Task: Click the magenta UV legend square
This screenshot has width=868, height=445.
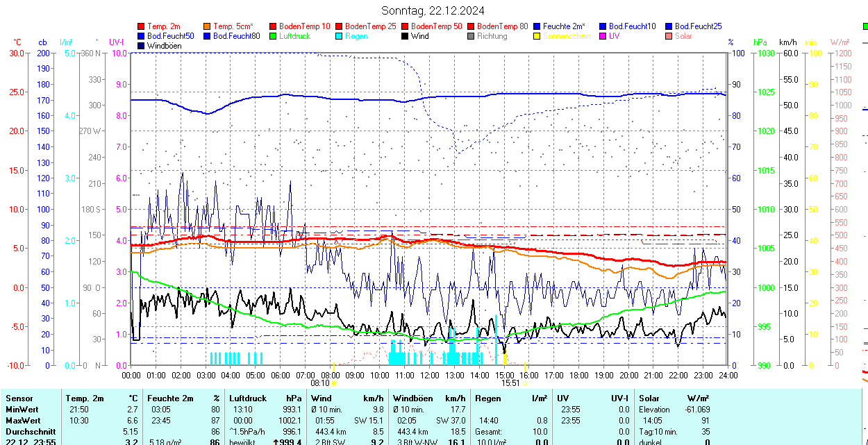Action: click(603, 36)
